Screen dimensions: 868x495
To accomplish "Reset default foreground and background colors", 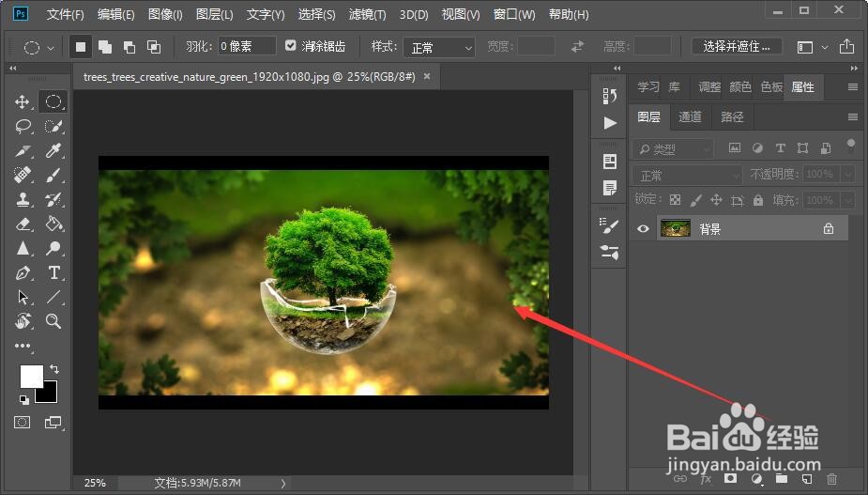I will (23, 399).
